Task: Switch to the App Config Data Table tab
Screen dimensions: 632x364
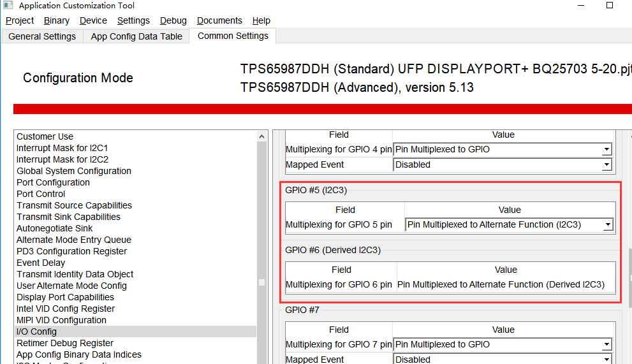Action: [136, 36]
